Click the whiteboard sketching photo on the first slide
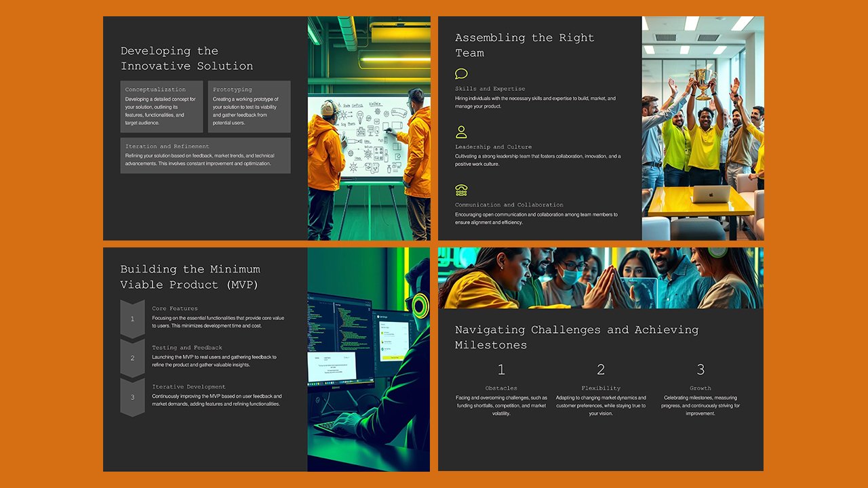This screenshot has width=868, height=488. (368, 127)
